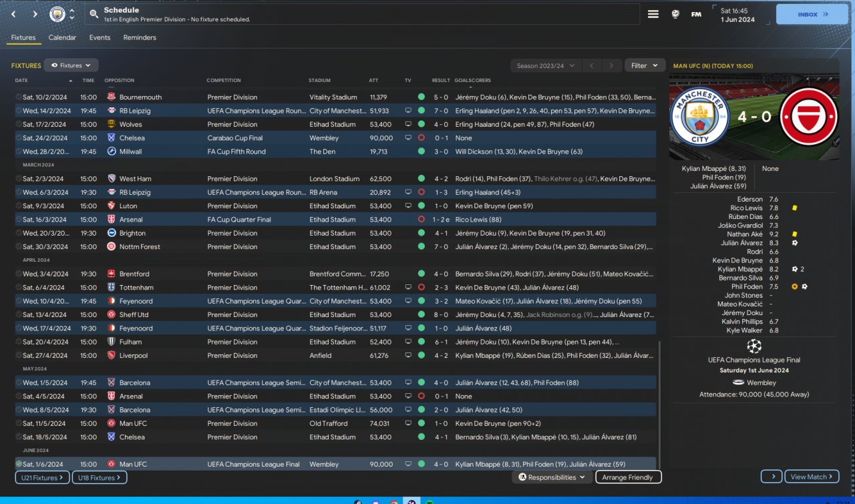Open search with the magnifier icon

pos(94,14)
